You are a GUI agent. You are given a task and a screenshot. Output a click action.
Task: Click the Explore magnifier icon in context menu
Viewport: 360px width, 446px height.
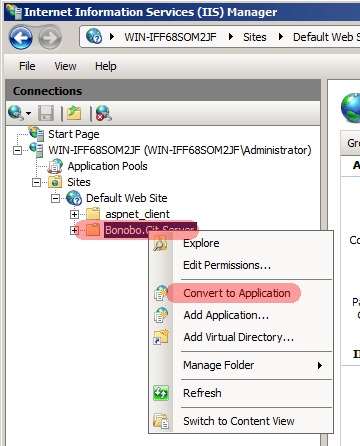pos(161,243)
